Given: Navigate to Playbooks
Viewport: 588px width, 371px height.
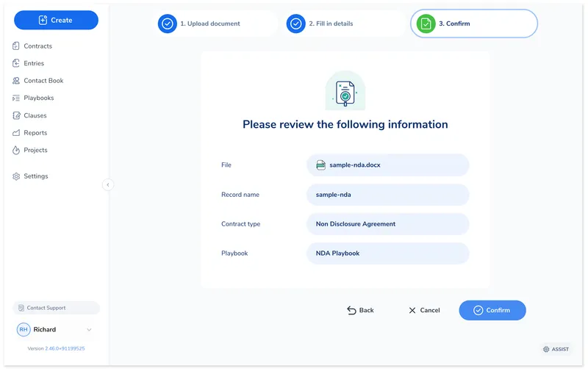Looking at the screenshot, I should (39, 98).
